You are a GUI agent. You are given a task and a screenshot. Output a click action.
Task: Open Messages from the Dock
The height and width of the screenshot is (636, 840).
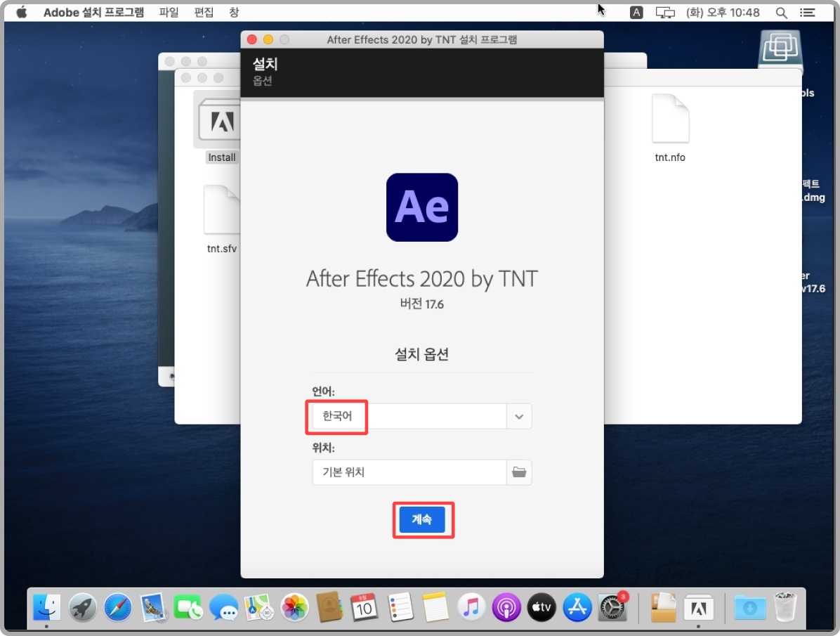(x=223, y=608)
